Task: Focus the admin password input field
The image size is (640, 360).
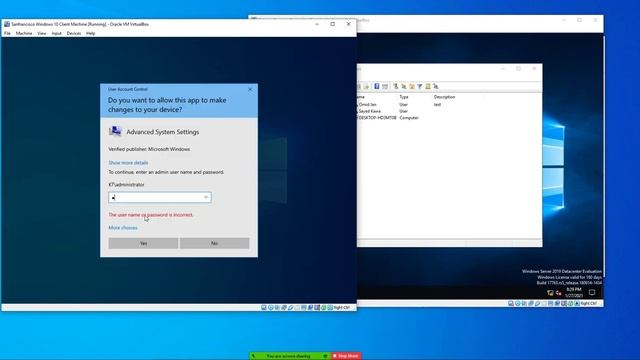Action: 160,198
